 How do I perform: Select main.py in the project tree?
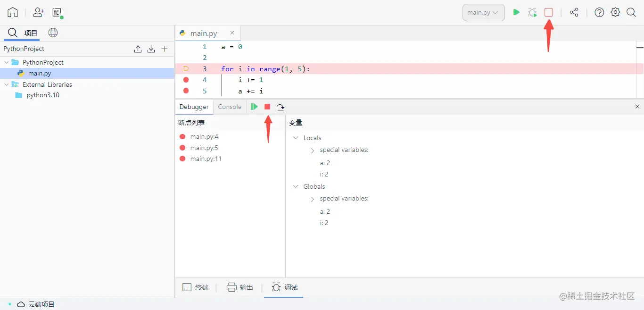click(x=87, y=73)
